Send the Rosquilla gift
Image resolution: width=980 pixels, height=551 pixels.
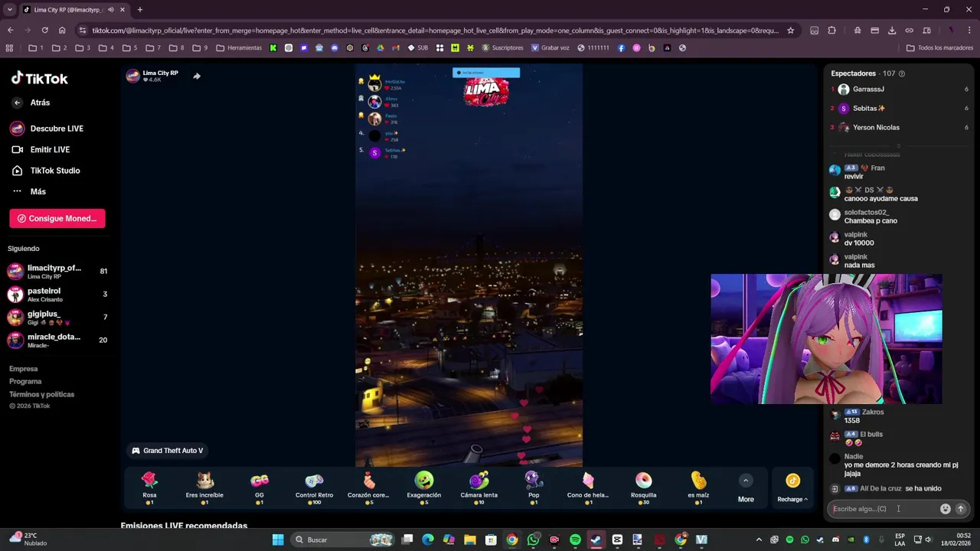tap(643, 487)
